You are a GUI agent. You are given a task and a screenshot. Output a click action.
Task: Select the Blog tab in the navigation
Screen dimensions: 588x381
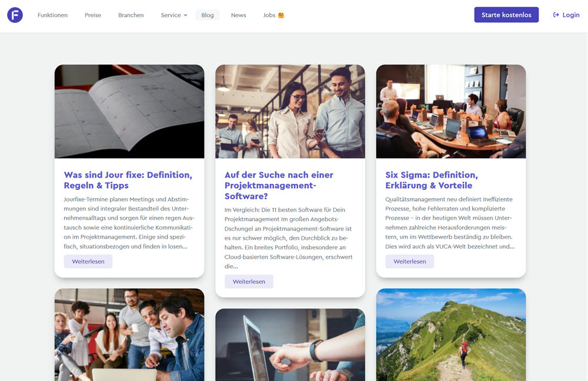(207, 15)
